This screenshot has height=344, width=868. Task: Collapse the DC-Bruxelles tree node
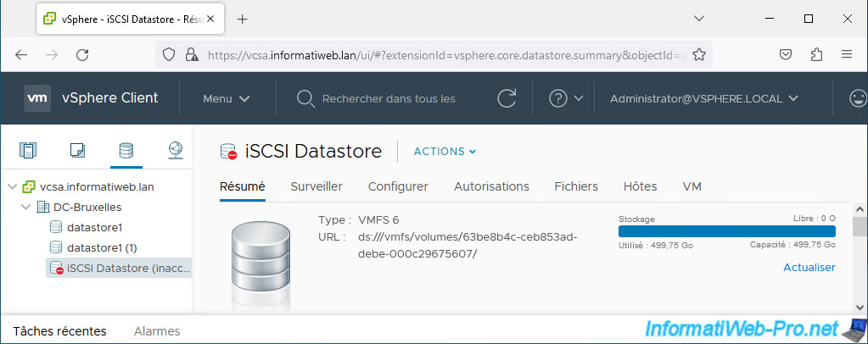point(25,207)
